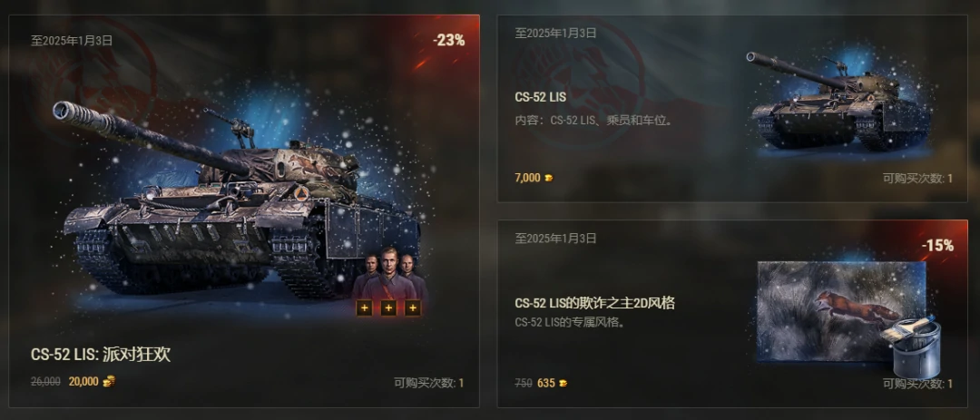Open the CS-52 LIS tank offer title
The height and width of the screenshot is (420, 980).
coord(541,97)
